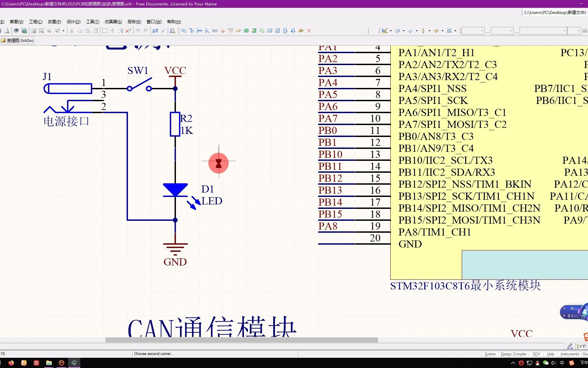Select the Place Bus tool
This screenshot has width=588, height=368.
point(191,31)
